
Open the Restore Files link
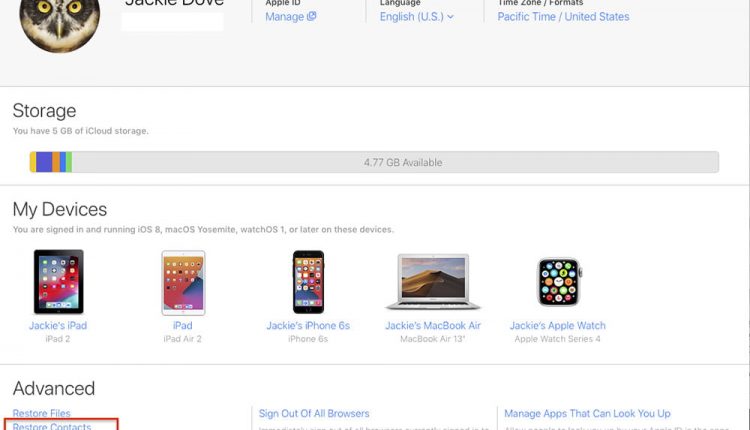coord(42,413)
